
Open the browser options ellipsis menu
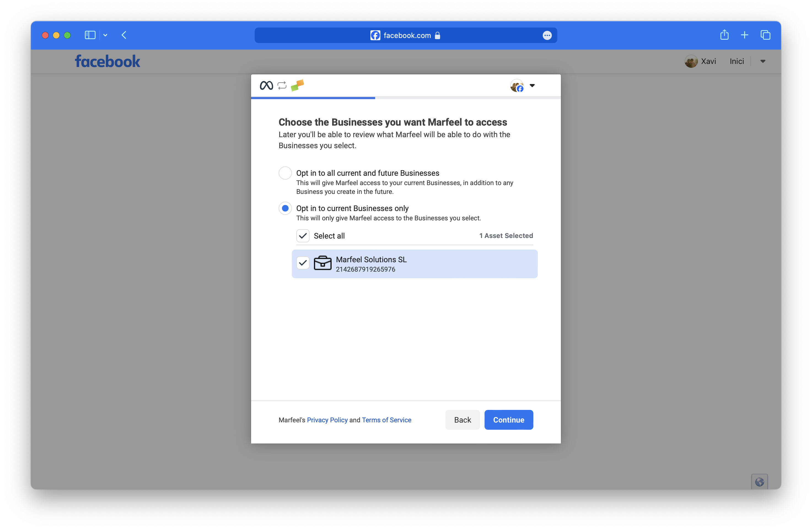coord(547,35)
